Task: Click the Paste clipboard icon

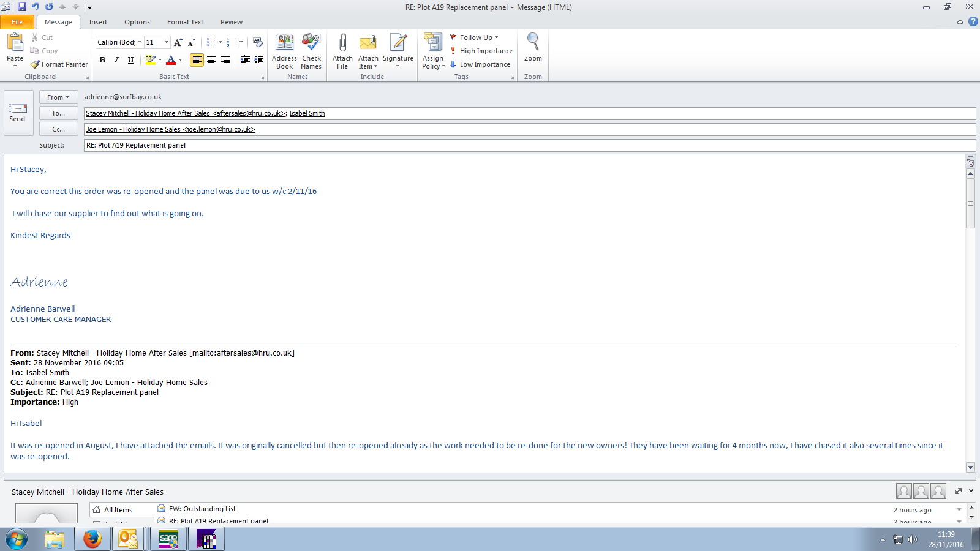Action: [x=15, y=43]
